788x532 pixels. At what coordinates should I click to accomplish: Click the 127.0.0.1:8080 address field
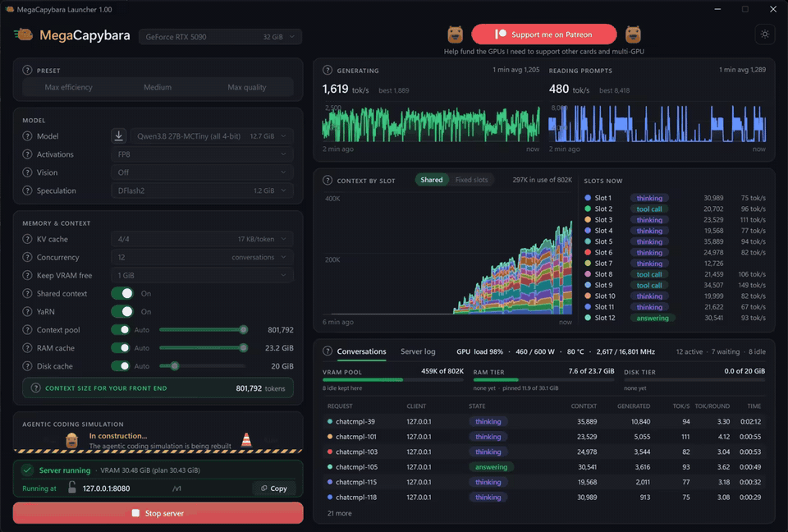(106, 488)
